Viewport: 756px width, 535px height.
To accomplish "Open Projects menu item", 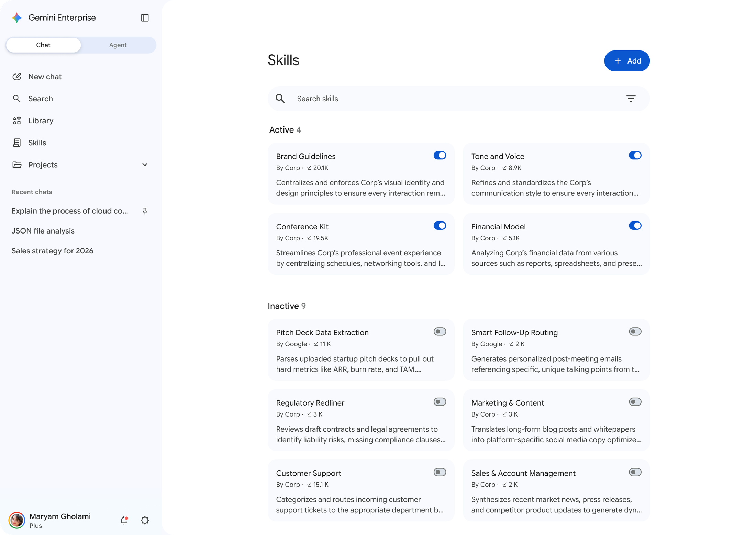I will tap(81, 164).
